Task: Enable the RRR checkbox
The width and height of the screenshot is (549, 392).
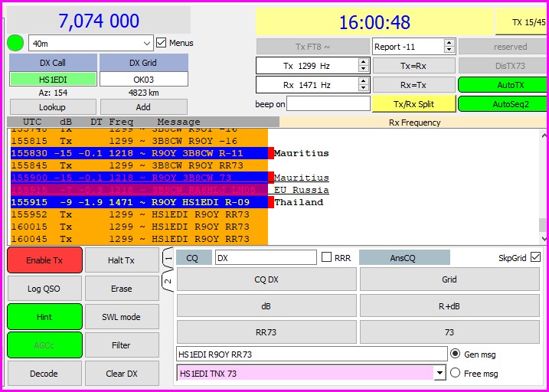Action: [327, 258]
